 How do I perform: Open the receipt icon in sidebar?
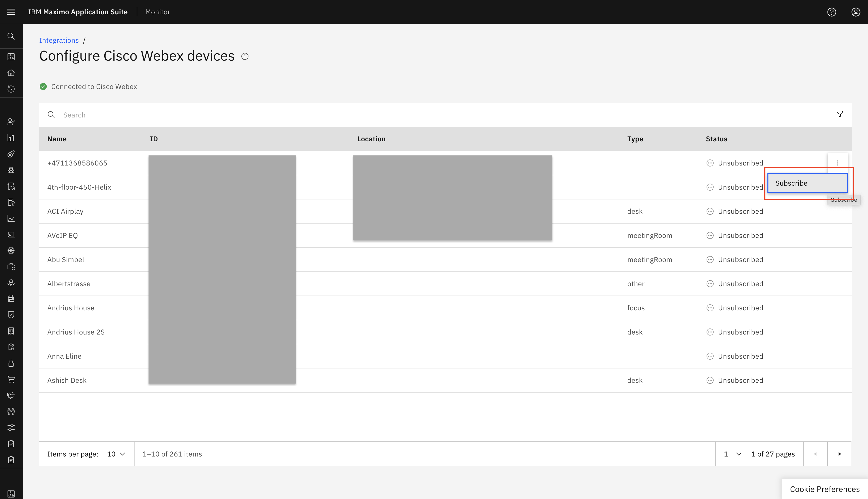click(x=11, y=331)
